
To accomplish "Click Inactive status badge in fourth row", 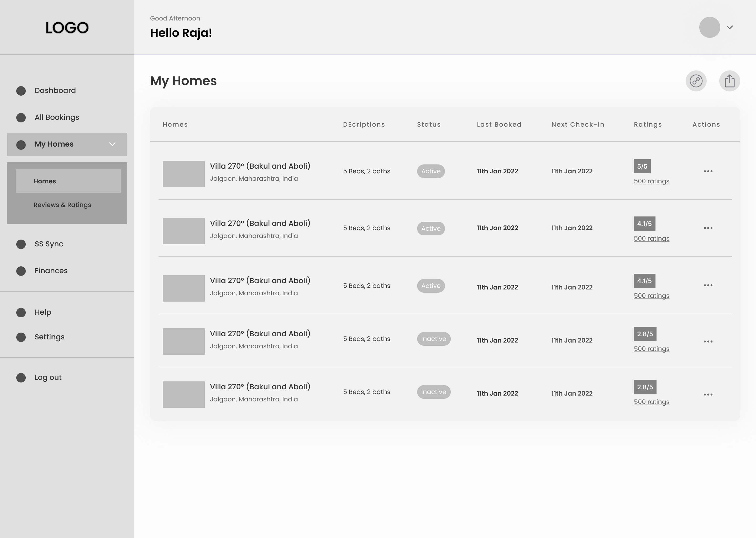I will [x=433, y=339].
